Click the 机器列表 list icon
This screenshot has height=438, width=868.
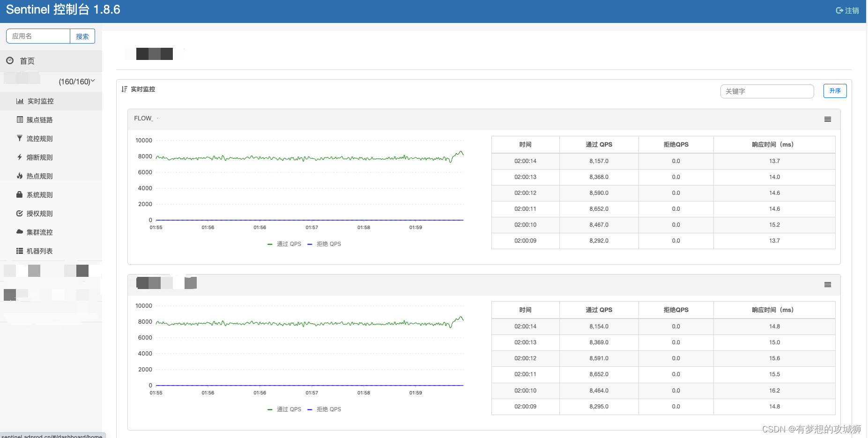pyautogui.click(x=20, y=251)
